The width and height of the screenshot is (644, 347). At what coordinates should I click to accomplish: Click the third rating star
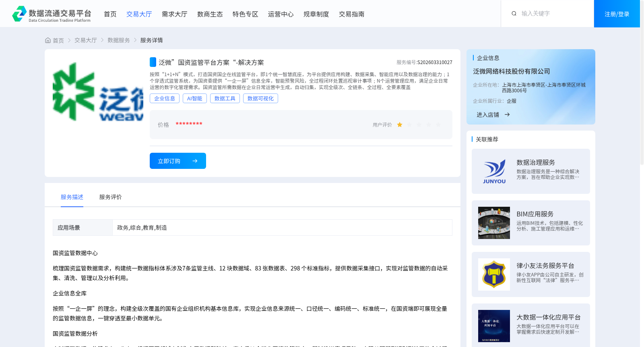[419, 125]
